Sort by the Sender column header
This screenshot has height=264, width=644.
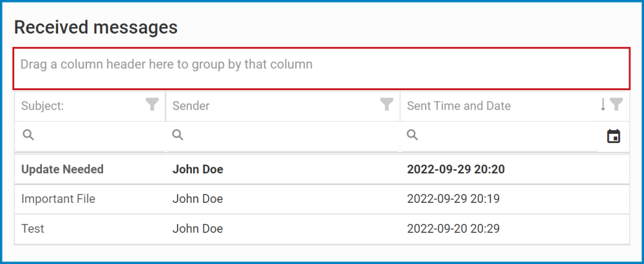[x=191, y=106]
